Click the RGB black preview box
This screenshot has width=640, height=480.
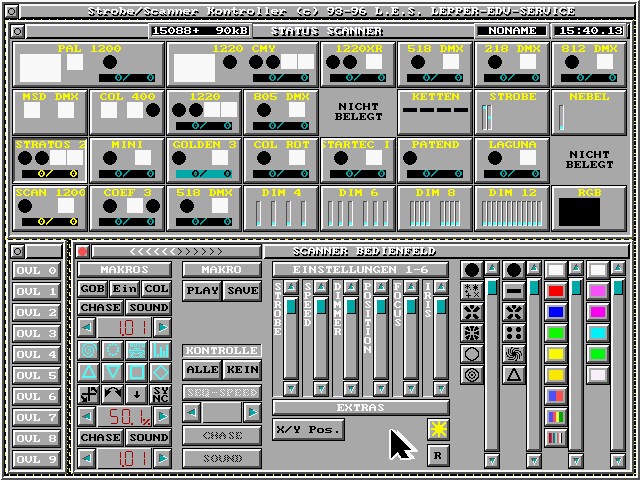pyautogui.click(x=579, y=212)
